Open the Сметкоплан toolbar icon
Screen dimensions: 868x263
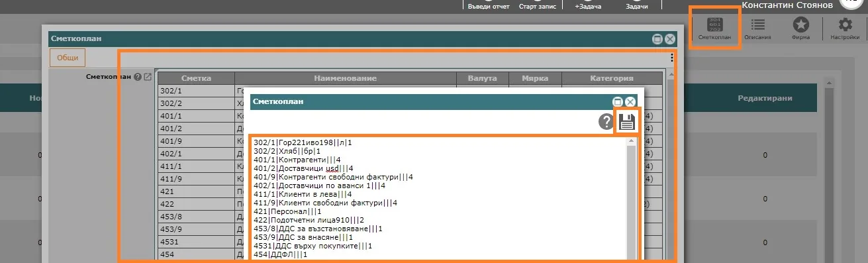tap(714, 28)
